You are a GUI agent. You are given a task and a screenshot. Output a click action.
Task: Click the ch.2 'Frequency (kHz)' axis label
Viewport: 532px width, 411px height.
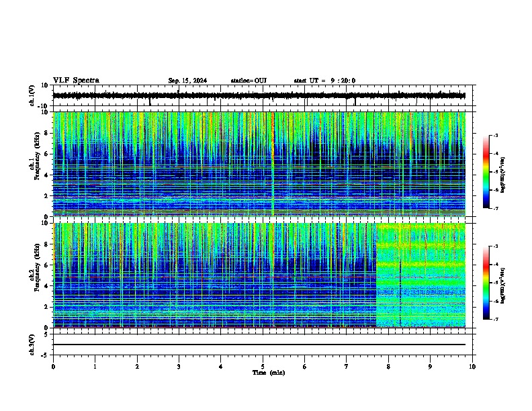37,267
